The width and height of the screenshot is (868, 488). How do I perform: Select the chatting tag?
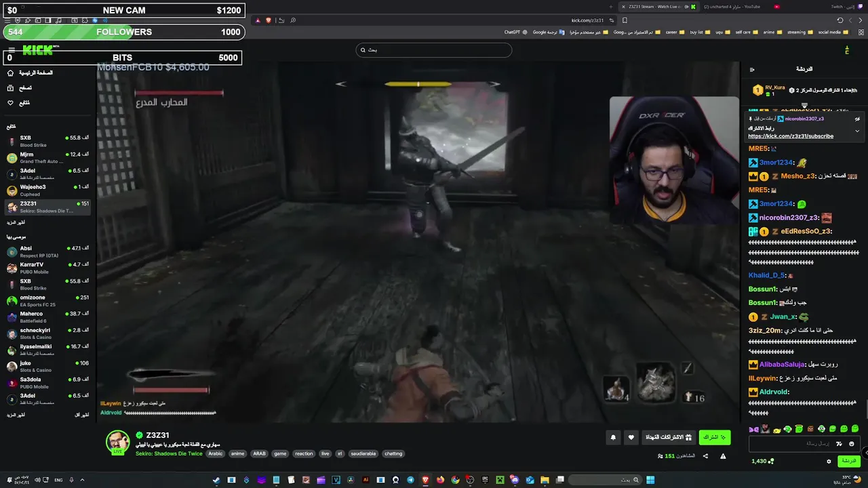[x=393, y=453]
